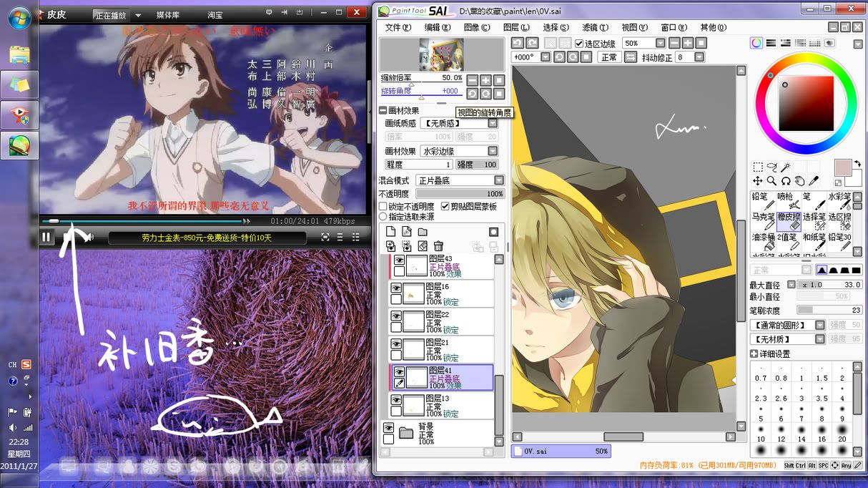This screenshot has width=868, height=488.
Task: Choose the 油漆桶 paint bucket tool
Action: [x=763, y=242]
